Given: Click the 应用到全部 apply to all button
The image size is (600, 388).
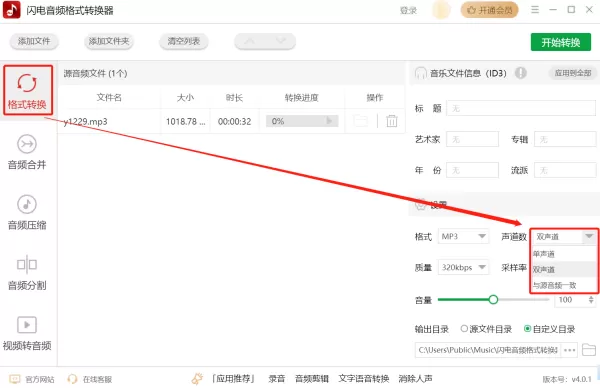Looking at the screenshot, I should 573,73.
